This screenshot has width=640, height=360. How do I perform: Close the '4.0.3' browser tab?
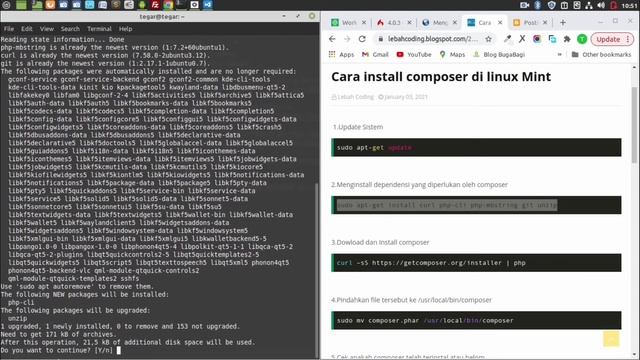409,22
